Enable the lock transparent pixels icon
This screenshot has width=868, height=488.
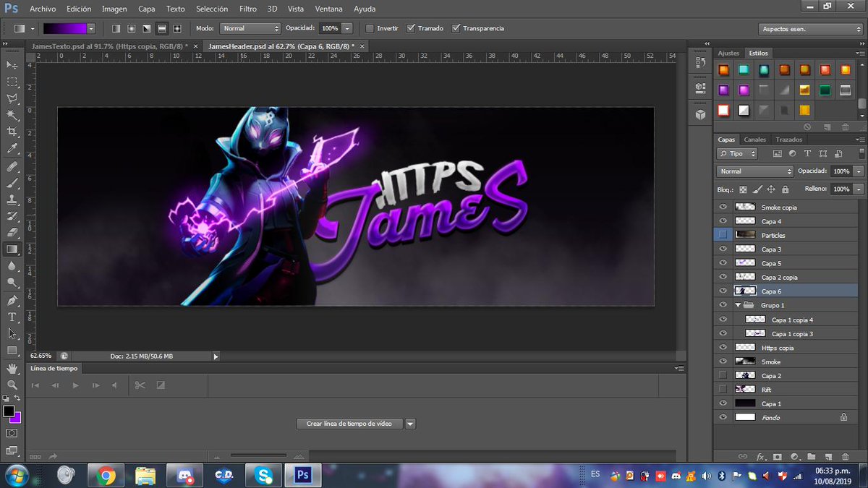(x=743, y=189)
